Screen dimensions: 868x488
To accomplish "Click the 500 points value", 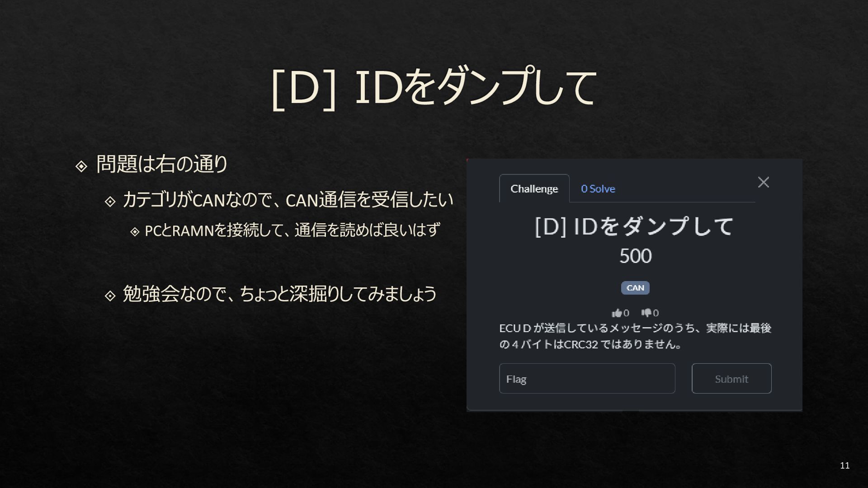I will 635,256.
